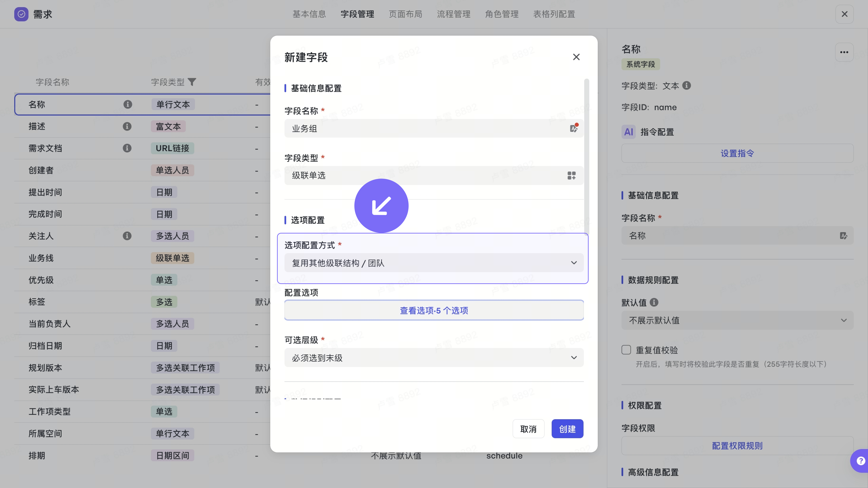Enable the 重复值校验 checkbox
Image resolution: width=868 pixels, height=488 pixels.
[626, 350]
